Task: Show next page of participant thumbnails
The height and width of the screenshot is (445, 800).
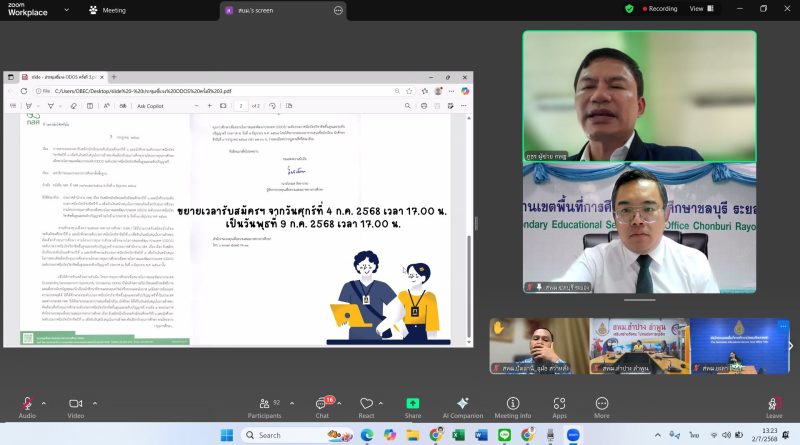Action: pos(790,346)
